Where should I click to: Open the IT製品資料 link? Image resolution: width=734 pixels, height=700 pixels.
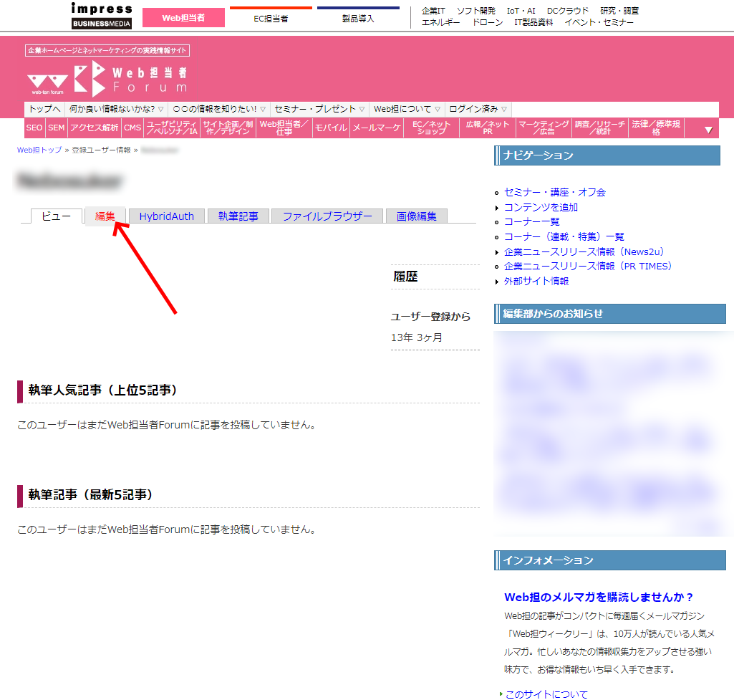(533, 22)
